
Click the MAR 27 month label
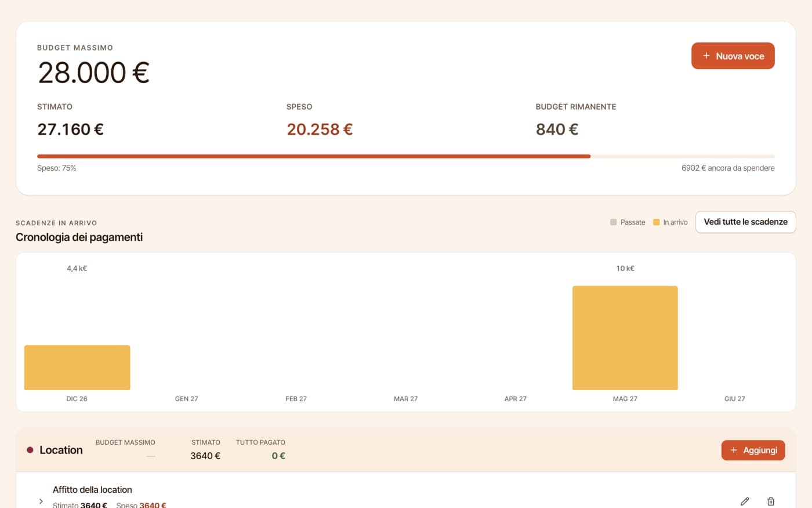(405, 399)
